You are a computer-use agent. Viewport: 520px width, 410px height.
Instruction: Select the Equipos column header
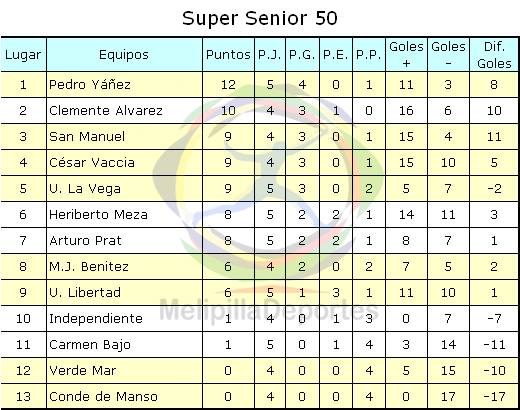(124, 55)
